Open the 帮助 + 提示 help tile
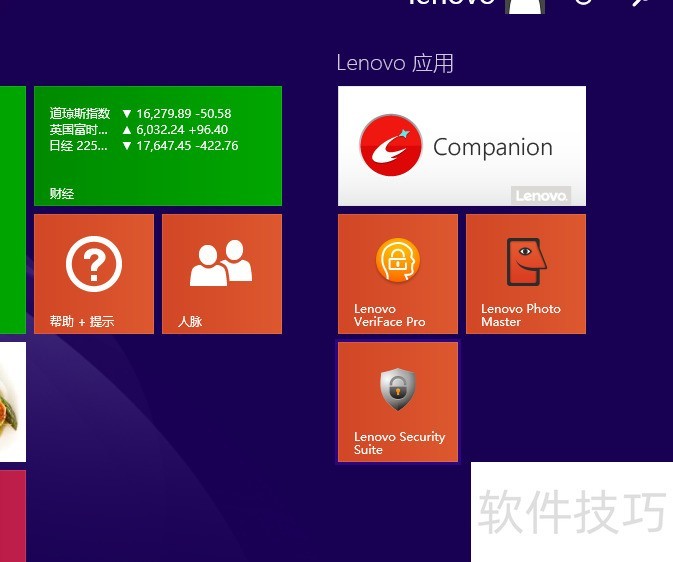Image resolution: width=673 pixels, height=562 pixels. [x=94, y=274]
